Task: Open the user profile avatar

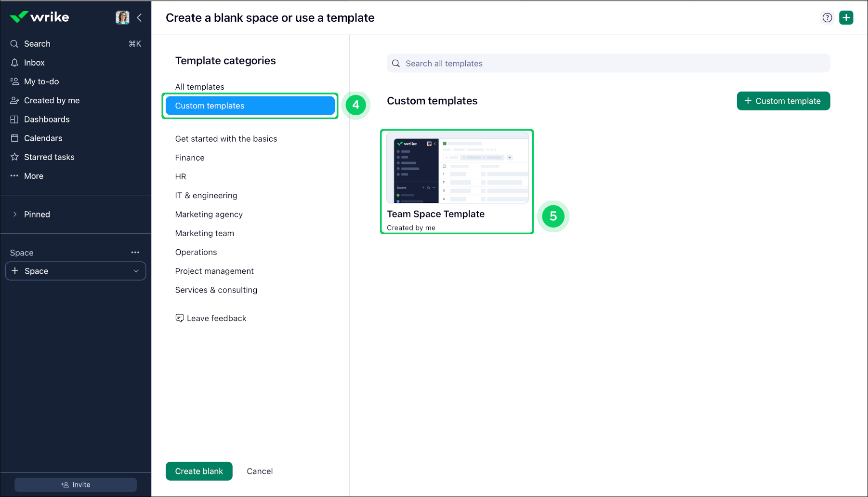Action: pos(122,18)
